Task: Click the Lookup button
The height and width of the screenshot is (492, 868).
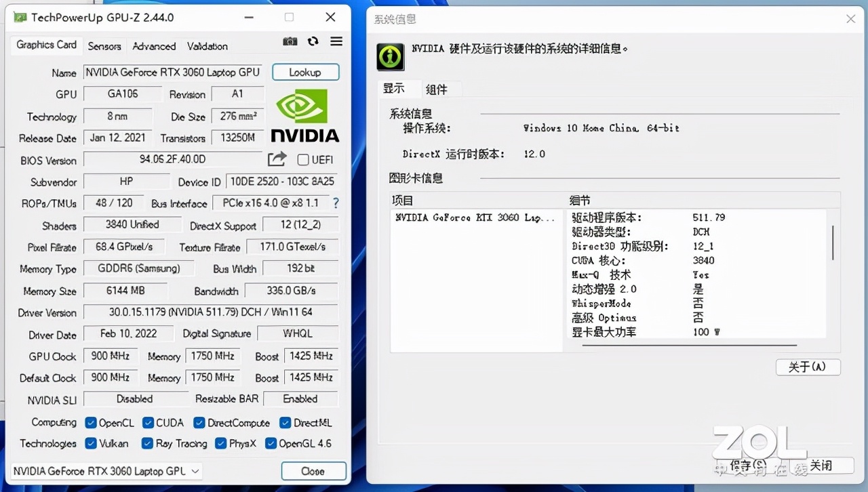Action: (x=305, y=72)
